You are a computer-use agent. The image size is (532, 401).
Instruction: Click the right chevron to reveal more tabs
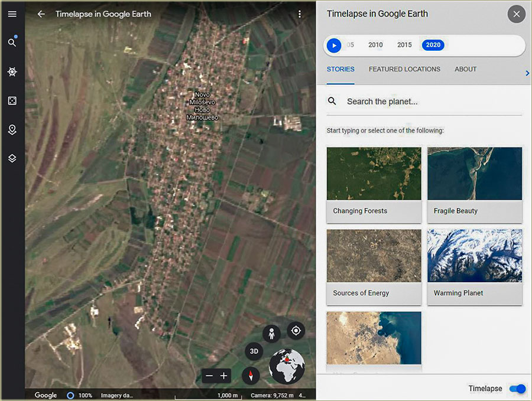point(527,73)
